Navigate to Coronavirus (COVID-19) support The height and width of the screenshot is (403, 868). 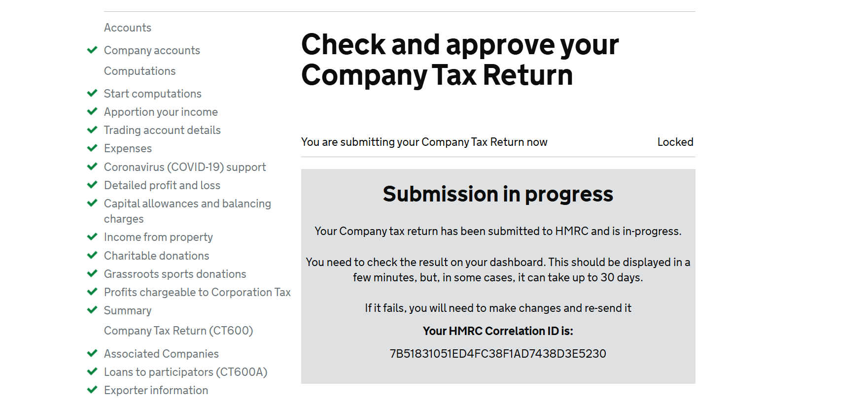pos(185,167)
